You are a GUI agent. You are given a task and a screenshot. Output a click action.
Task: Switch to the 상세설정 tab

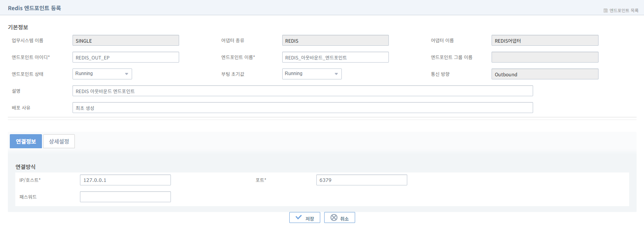point(59,141)
